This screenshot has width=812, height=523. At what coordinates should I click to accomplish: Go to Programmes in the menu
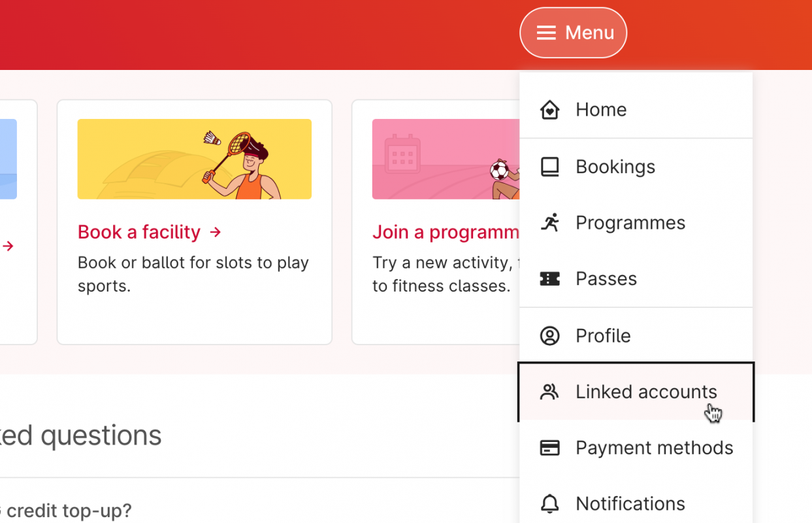click(x=630, y=223)
